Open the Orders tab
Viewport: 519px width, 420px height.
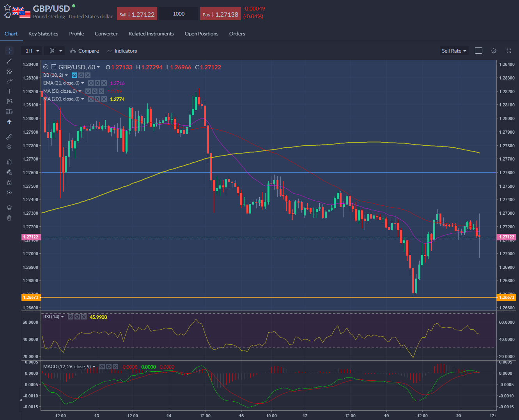(x=237, y=34)
